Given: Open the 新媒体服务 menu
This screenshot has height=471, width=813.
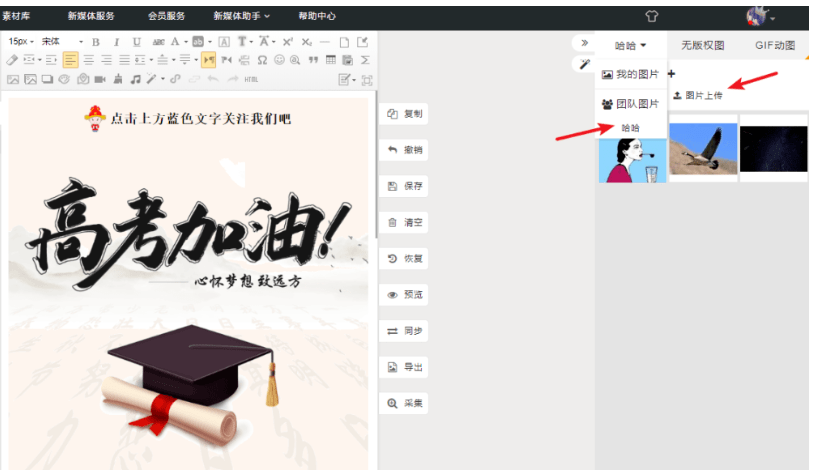Looking at the screenshot, I should point(91,16).
